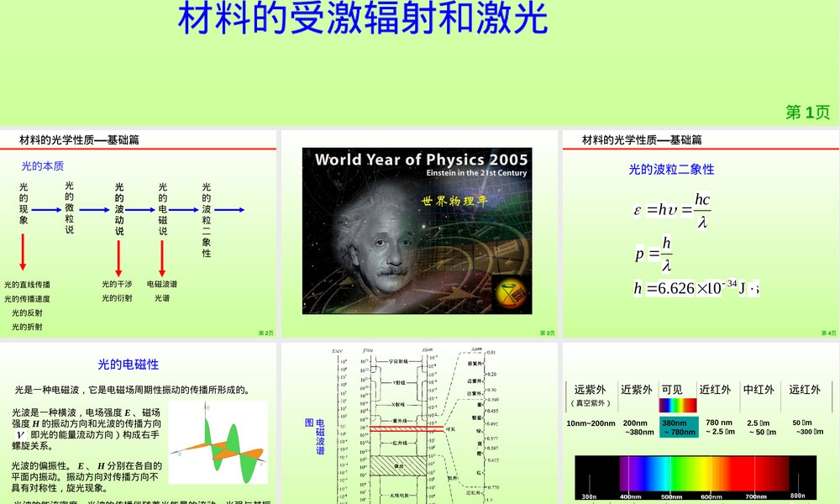Click Einstein in the 21st Century subtitle
This screenshot has height=504, width=840.
coord(476,173)
